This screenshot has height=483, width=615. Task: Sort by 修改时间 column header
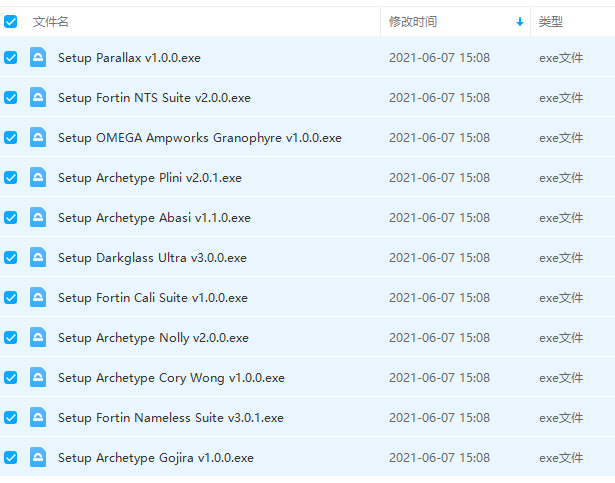click(413, 22)
